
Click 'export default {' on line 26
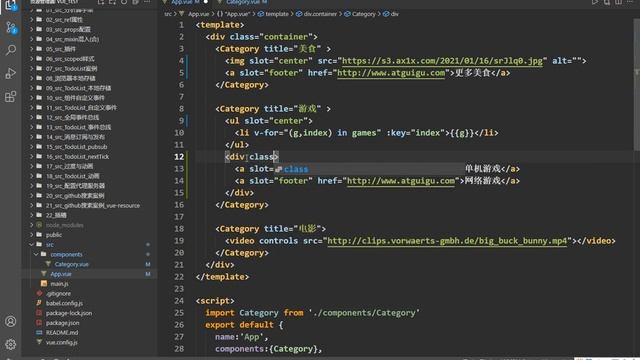(x=244, y=325)
